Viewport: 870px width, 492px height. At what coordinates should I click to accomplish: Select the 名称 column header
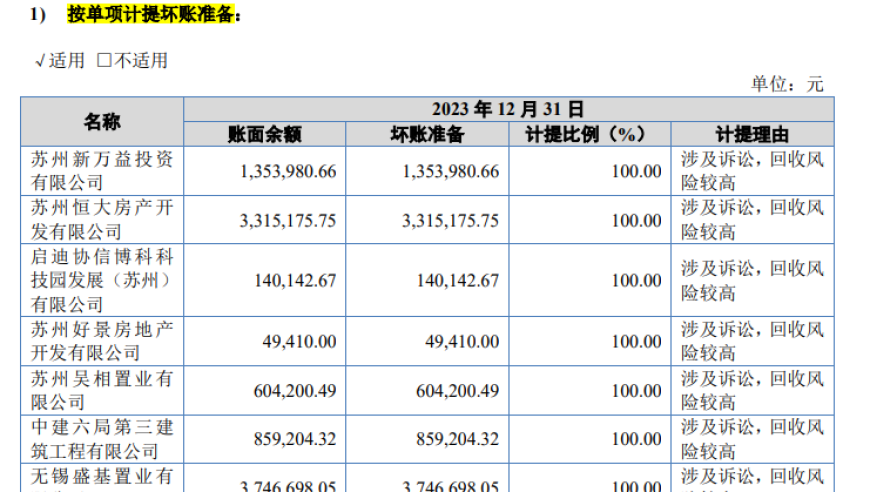click(102, 122)
